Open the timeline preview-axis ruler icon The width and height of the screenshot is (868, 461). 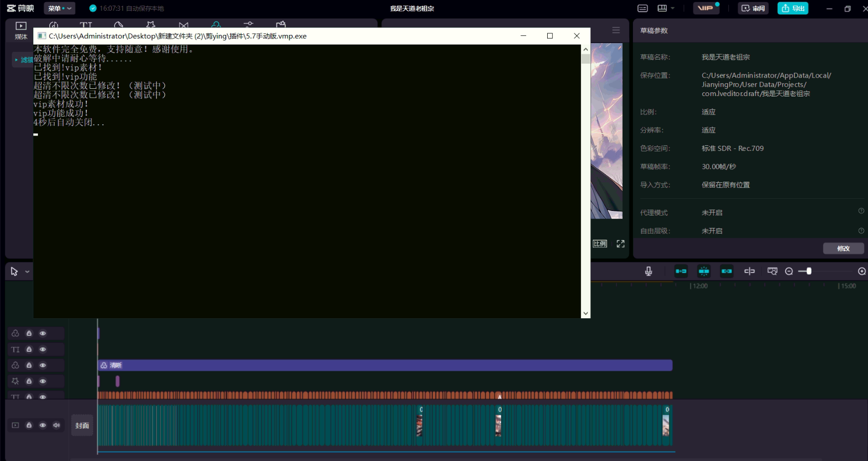tap(772, 271)
